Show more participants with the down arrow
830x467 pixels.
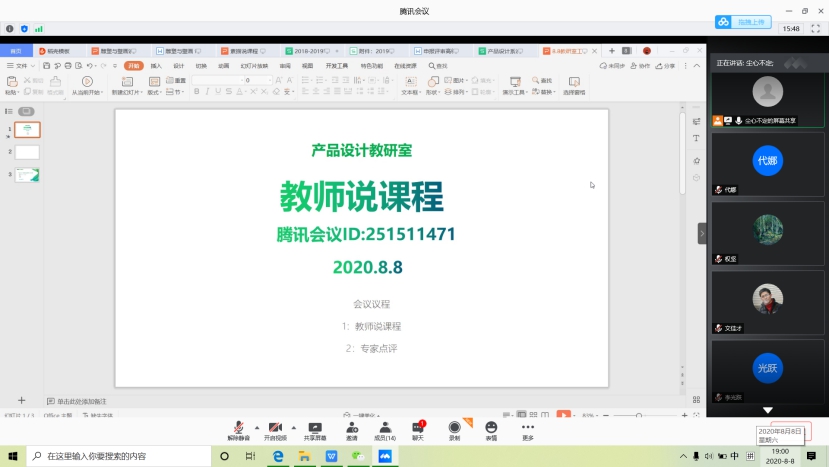768,410
